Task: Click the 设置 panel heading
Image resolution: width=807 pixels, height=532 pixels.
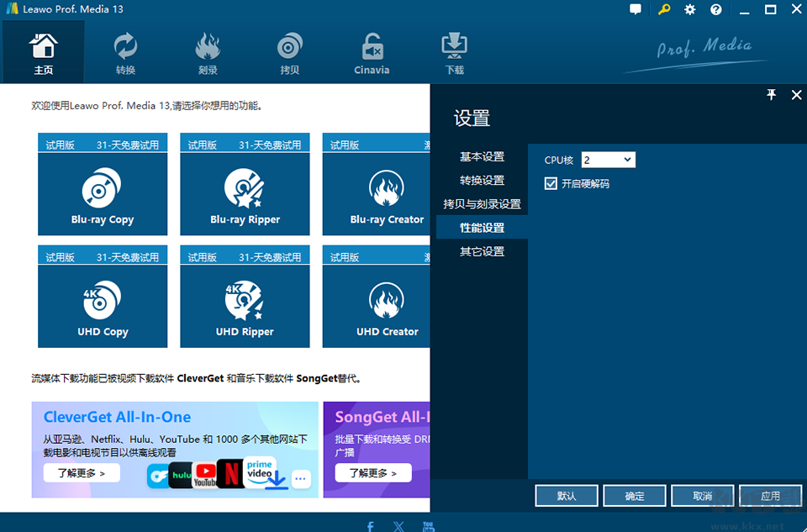Action: pos(472,119)
